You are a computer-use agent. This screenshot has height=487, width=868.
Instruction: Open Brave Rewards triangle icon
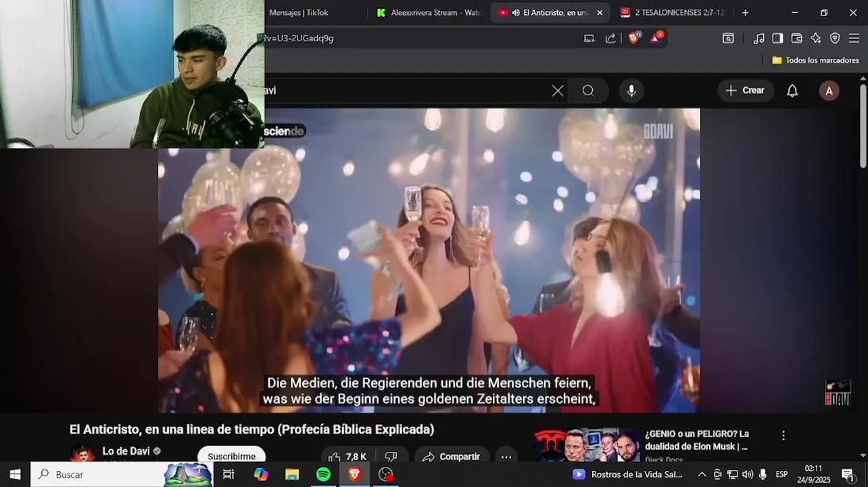point(656,38)
